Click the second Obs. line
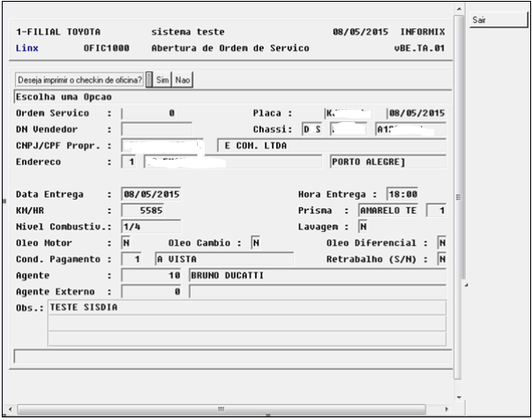The height and width of the screenshot is (420, 532). point(247,323)
